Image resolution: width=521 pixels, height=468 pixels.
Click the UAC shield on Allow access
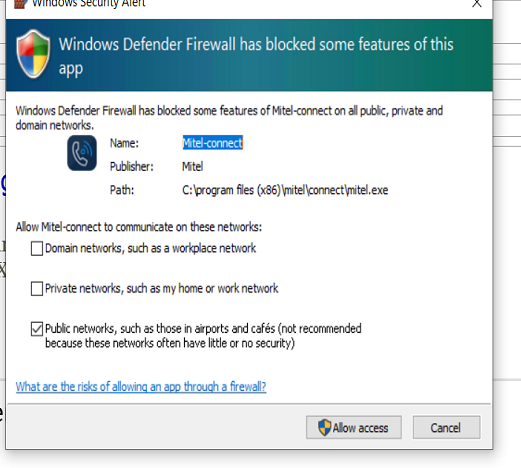tap(324, 428)
